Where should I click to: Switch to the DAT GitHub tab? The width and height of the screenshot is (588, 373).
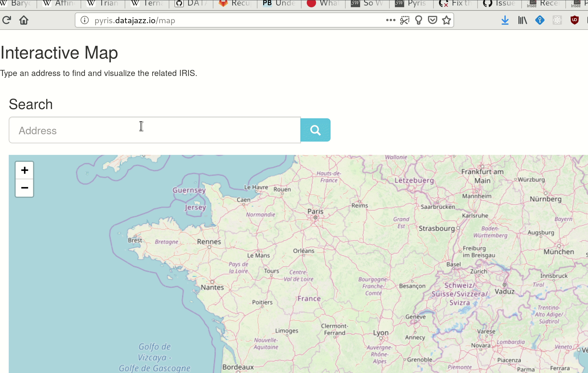click(192, 3)
